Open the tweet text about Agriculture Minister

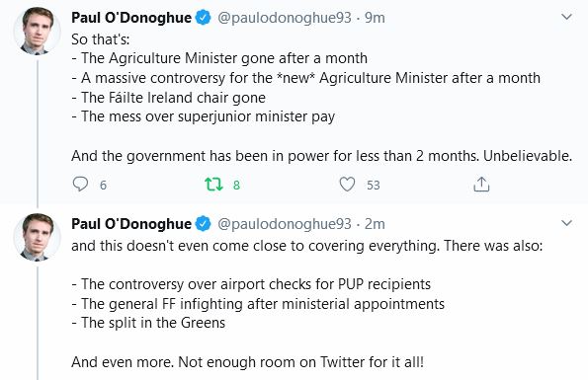[322, 98]
